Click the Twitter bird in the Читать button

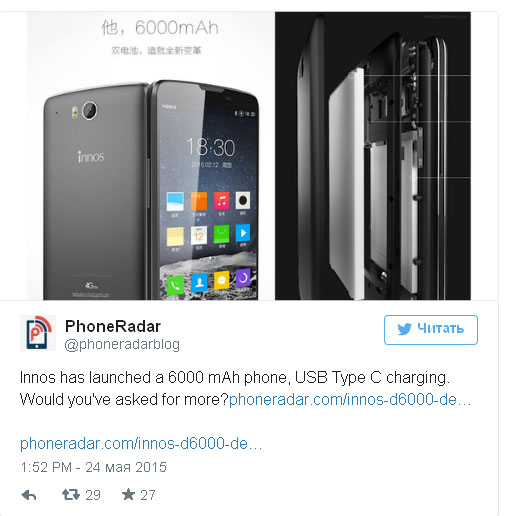click(404, 329)
